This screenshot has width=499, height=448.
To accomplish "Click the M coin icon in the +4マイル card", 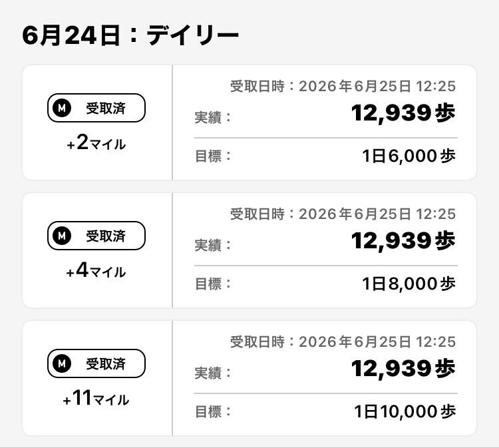I will [62, 236].
